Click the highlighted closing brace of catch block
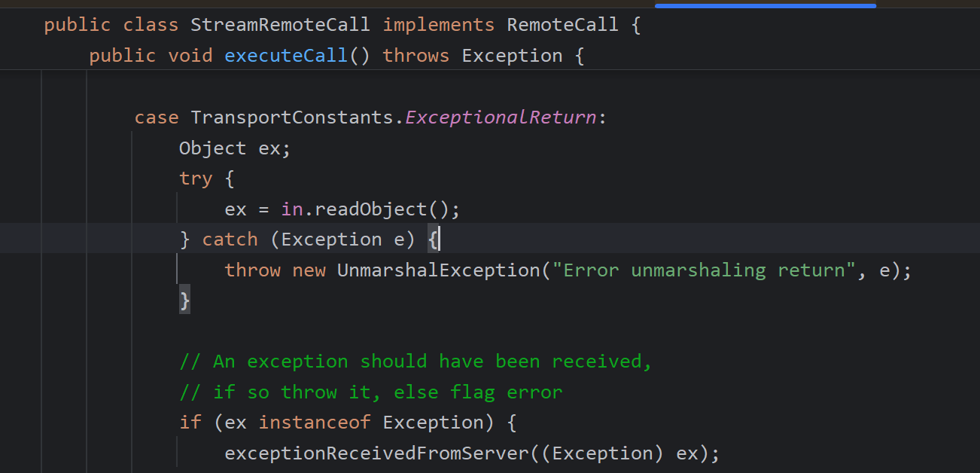The height and width of the screenshot is (473, 980). pos(184,301)
